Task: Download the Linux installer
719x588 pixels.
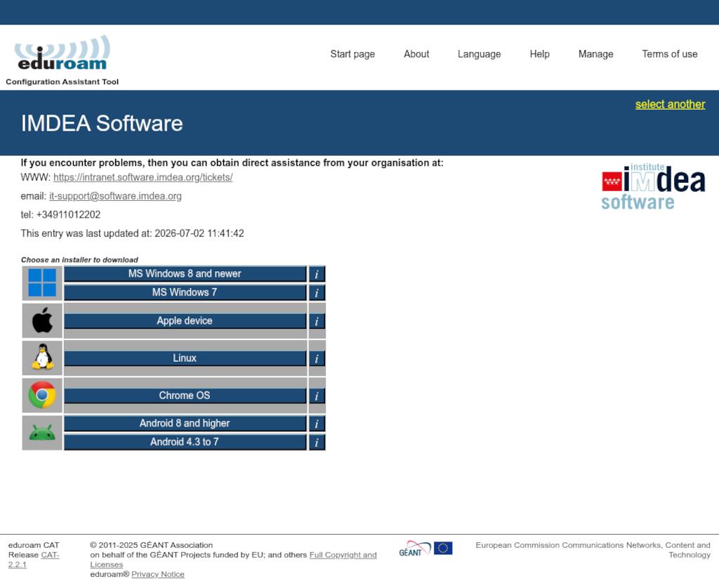Action: pos(185,358)
